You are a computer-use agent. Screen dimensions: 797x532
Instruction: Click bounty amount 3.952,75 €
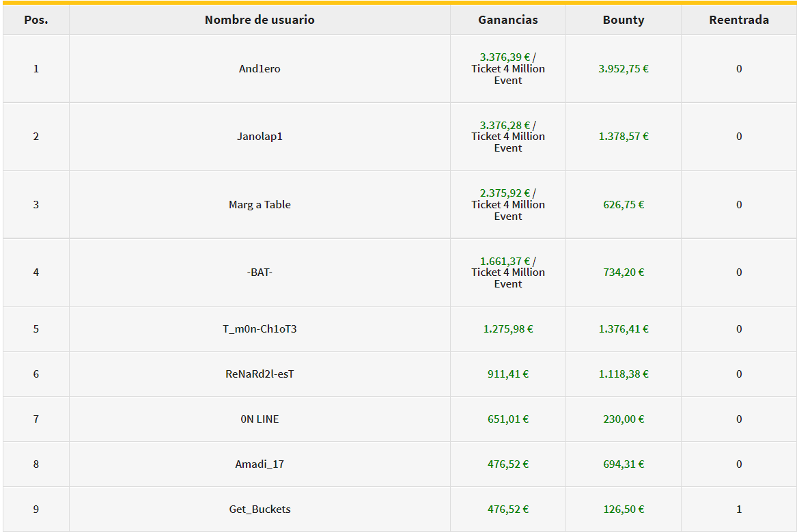(x=623, y=68)
